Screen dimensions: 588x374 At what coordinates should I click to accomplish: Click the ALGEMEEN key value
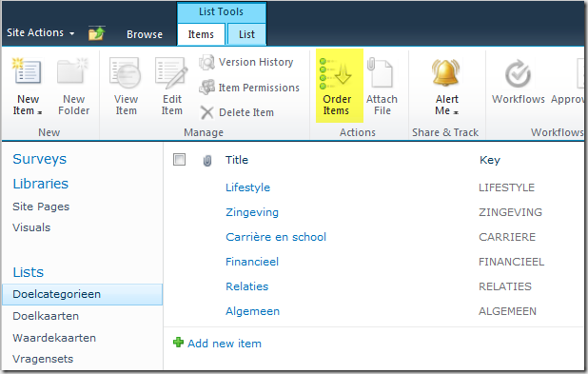(507, 311)
